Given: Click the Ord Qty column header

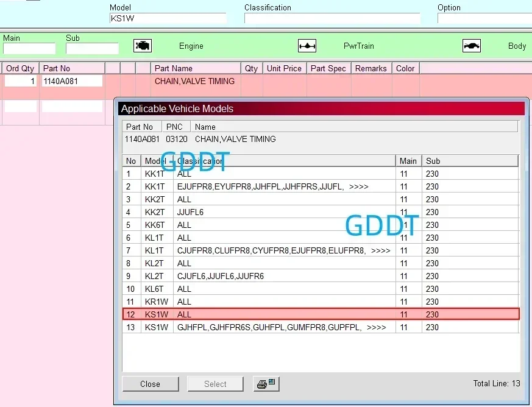Looking at the screenshot, I should pyautogui.click(x=20, y=68).
